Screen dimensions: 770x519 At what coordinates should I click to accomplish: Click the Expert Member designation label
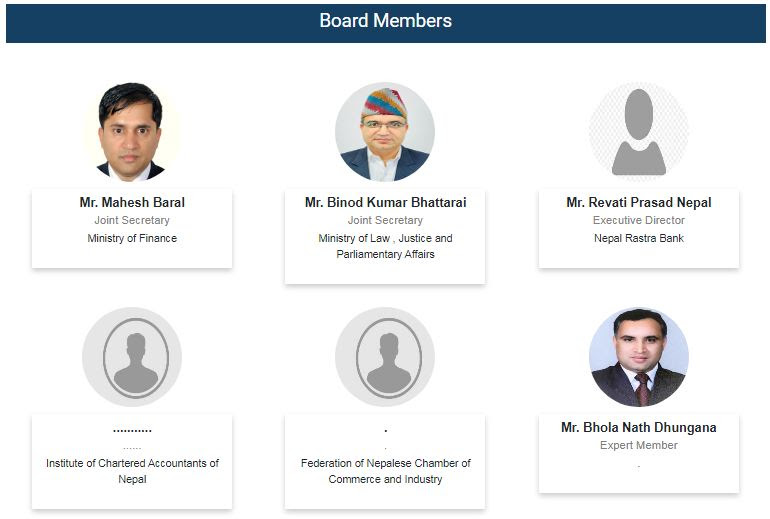coord(638,445)
